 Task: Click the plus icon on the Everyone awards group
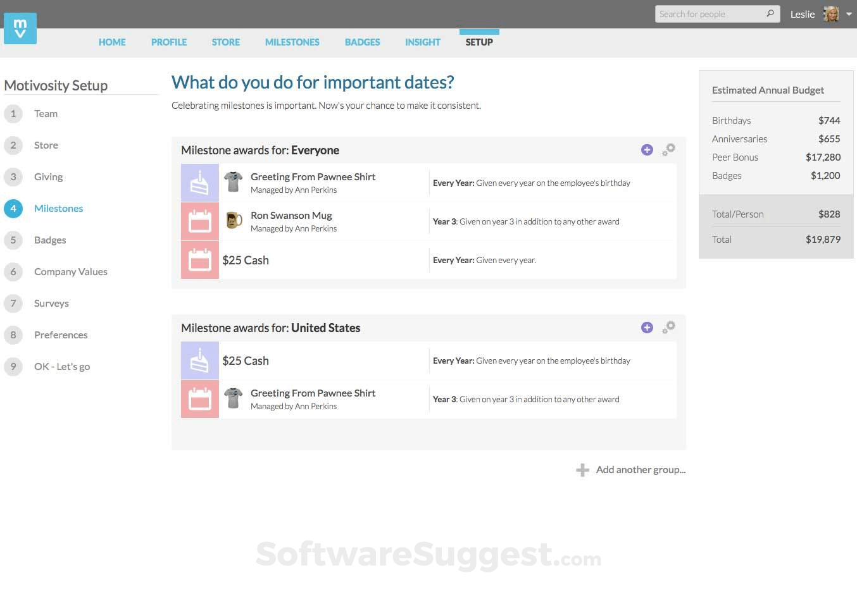[647, 150]
